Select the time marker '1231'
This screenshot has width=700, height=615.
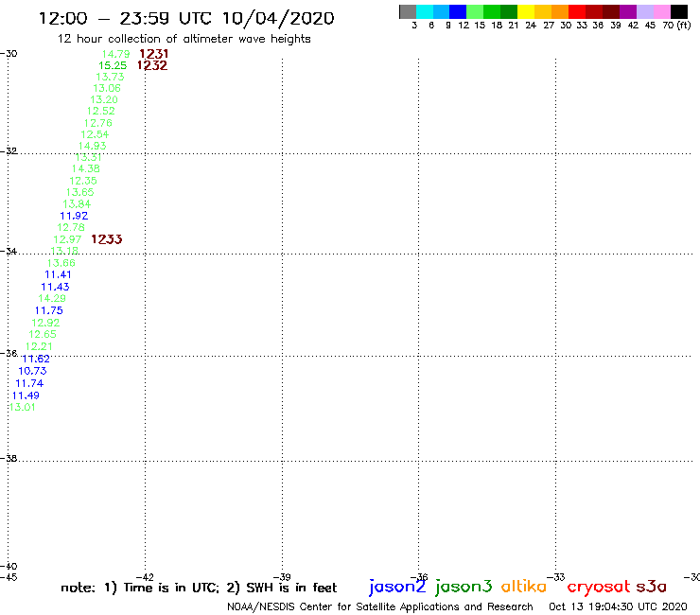click(x=153, y=54)
